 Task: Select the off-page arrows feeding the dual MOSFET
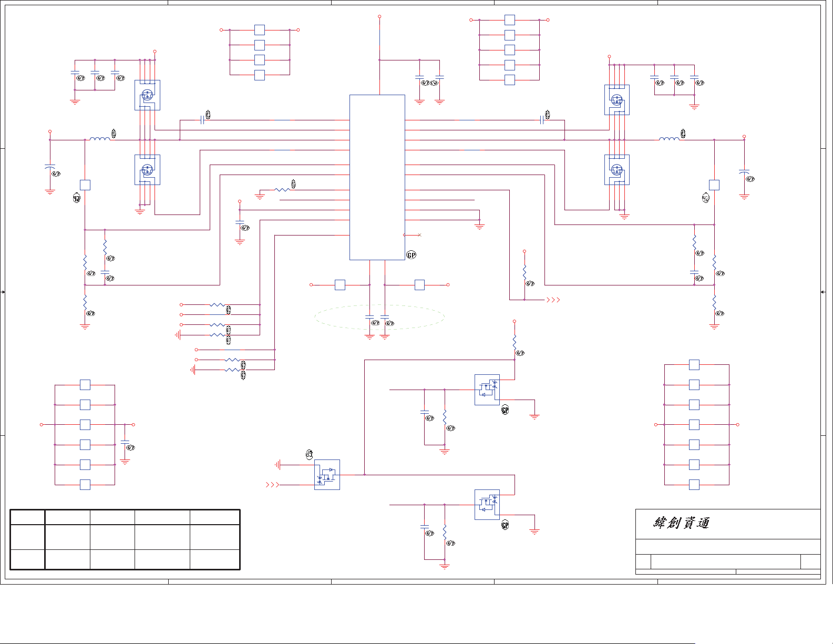(272, 485)
